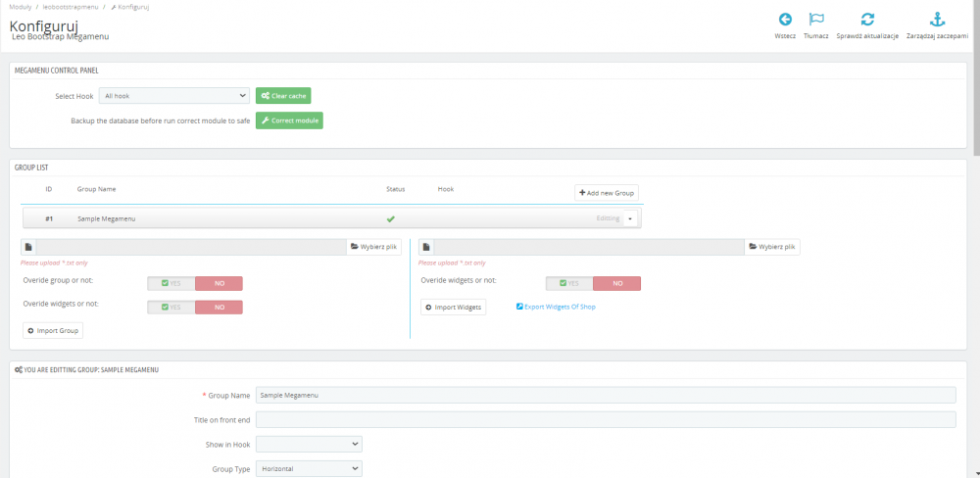Click the green status checkmark for Sample Megamenu
The height and width of the screenshot is (478, 980).
coord(391,218)
